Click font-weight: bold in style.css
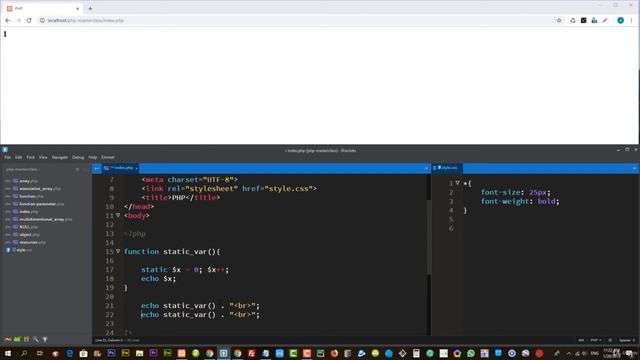Image resolution: width=640 pixels, height=360 pixels. click(520, 201)
